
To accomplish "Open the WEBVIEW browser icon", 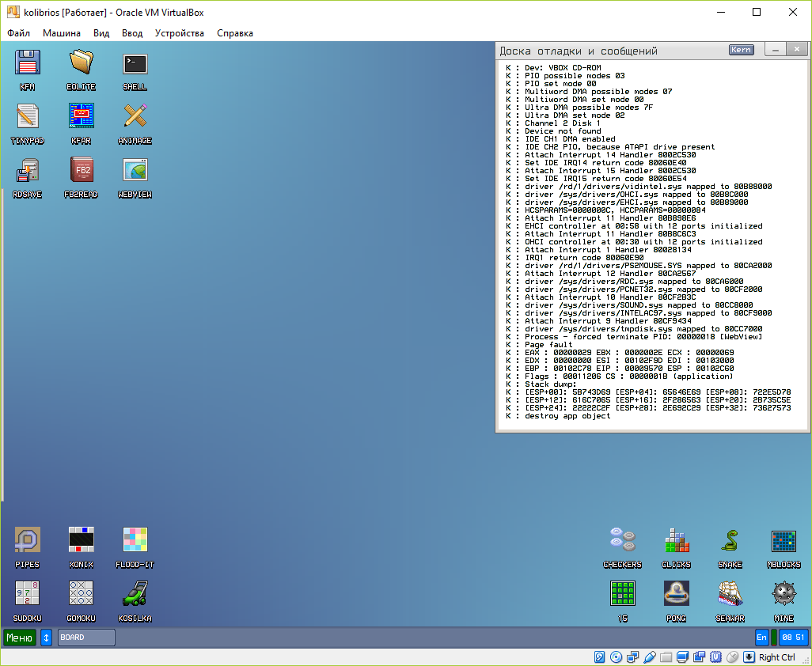I will pyautogui.click(x=135, y=171).
